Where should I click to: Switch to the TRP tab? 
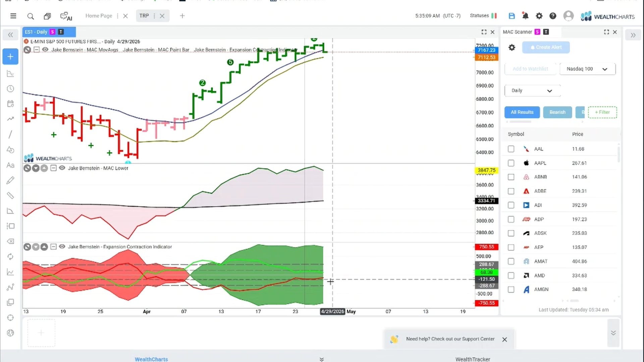pos(144,16)
